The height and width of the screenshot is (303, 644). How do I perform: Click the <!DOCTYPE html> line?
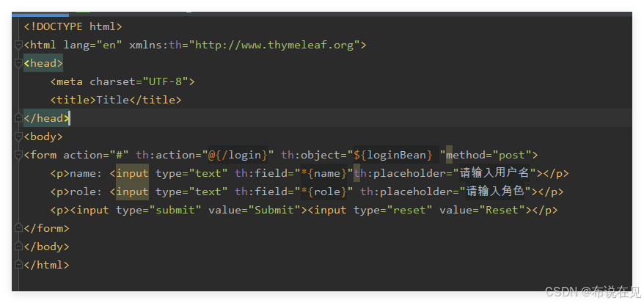73,26
